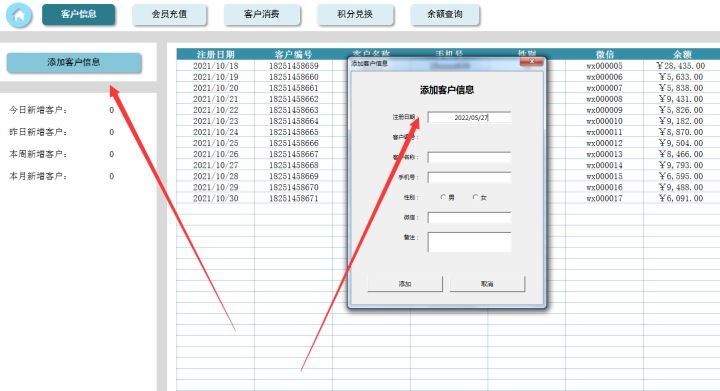Open the 客户消费 tab
This screenshot has height=391, width=720.
tap(262, 14)
